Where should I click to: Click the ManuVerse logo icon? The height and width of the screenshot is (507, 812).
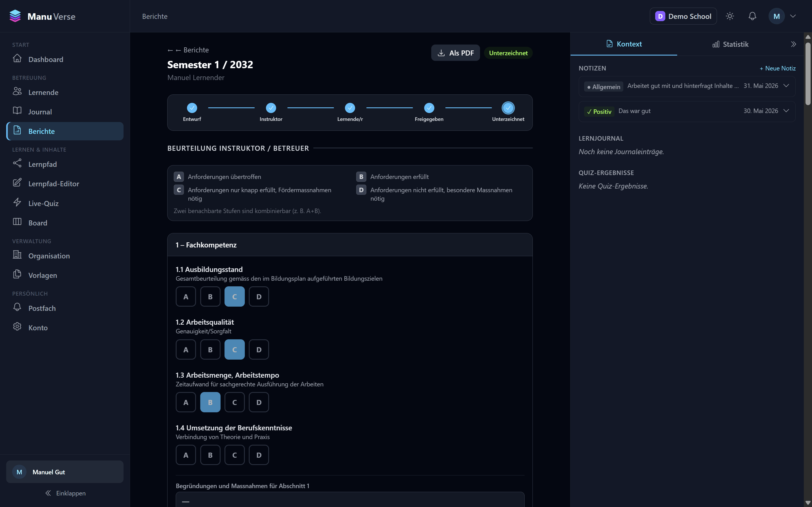point(15,16)
